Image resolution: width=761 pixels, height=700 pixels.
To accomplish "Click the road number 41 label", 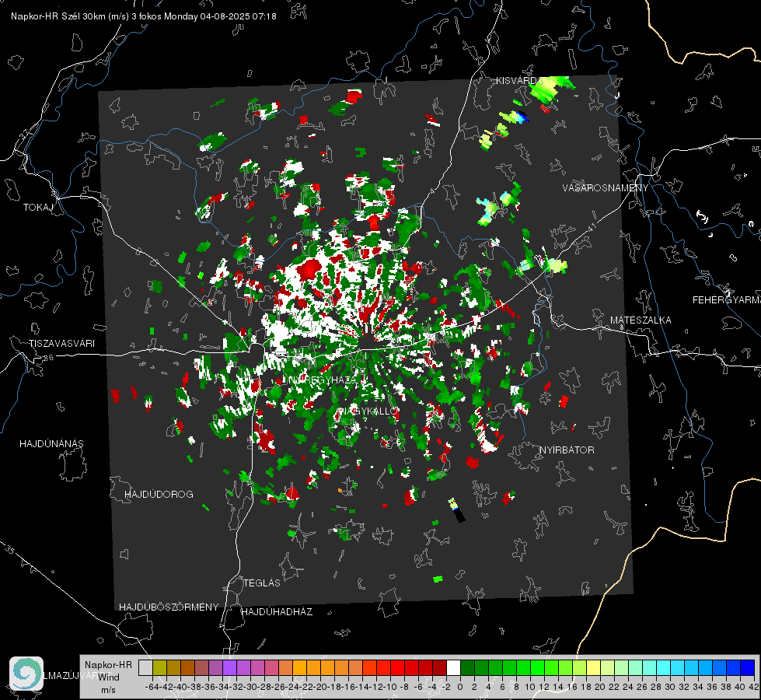I will (592, 227).
